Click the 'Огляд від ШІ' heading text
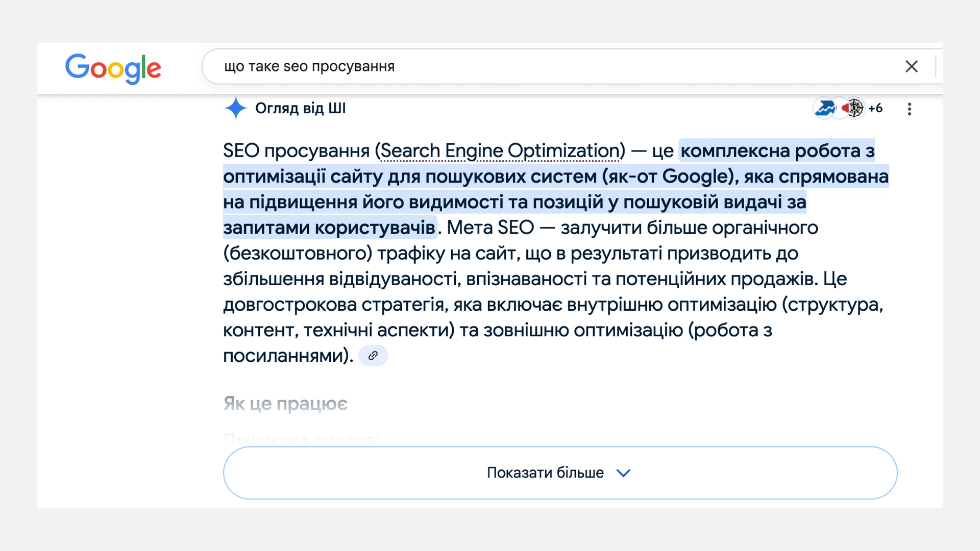This screenshot has height=551, width=980. click(300, 108)
